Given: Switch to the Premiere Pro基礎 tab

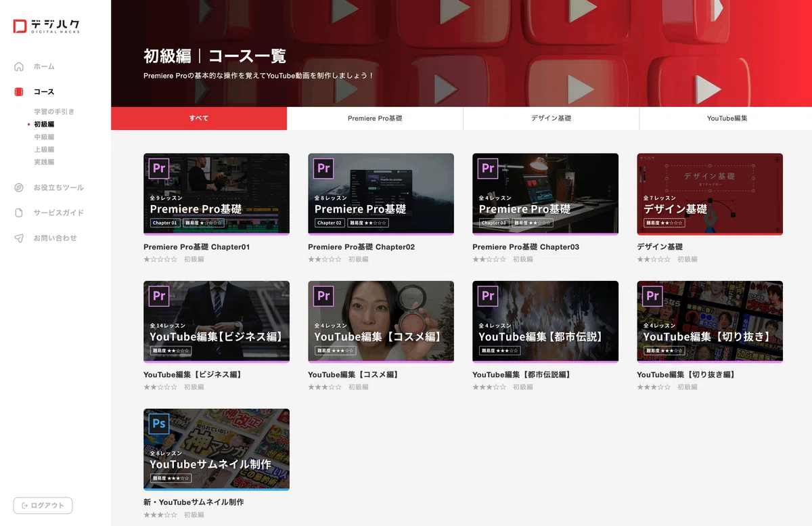Looking at the screenshot, I should pos(375,118).
